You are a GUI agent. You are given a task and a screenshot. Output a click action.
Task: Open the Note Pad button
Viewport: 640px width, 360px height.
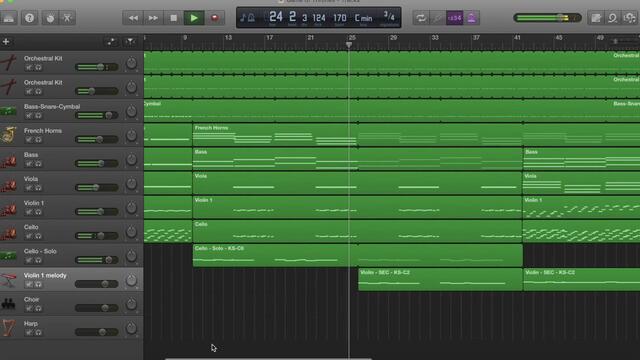tap(596, 18)
